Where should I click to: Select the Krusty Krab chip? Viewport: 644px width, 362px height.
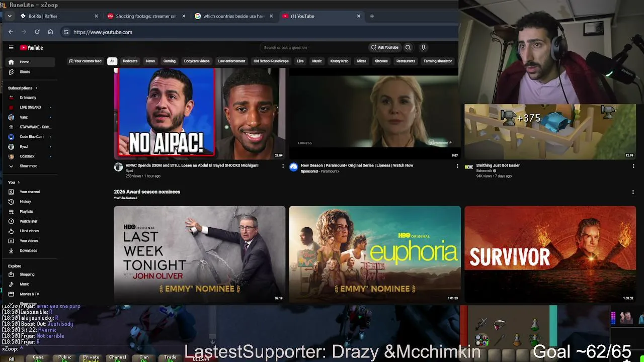coord(339,61)
